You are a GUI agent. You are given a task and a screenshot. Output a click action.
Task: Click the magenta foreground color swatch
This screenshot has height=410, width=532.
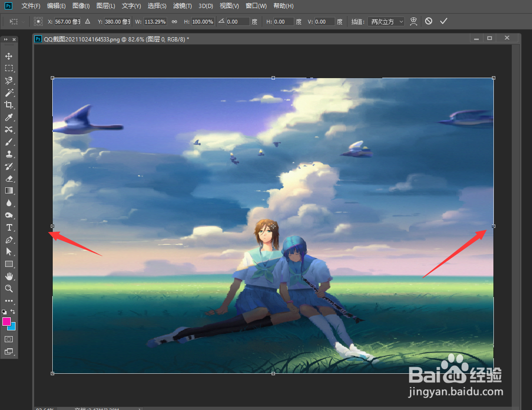(6, 321)
